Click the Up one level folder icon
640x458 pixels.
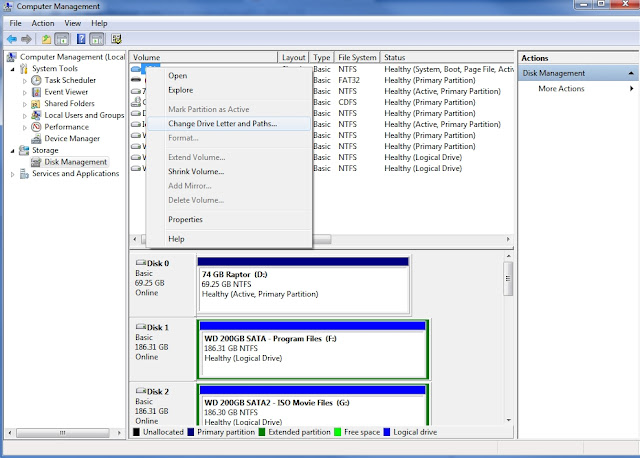(47, 39)
